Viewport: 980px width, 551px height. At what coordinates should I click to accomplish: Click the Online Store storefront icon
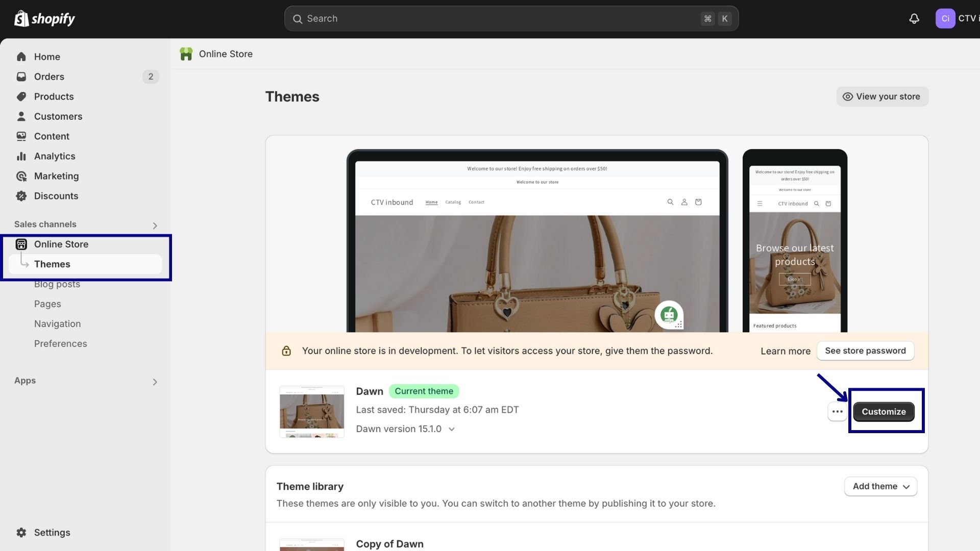point(21,244)
